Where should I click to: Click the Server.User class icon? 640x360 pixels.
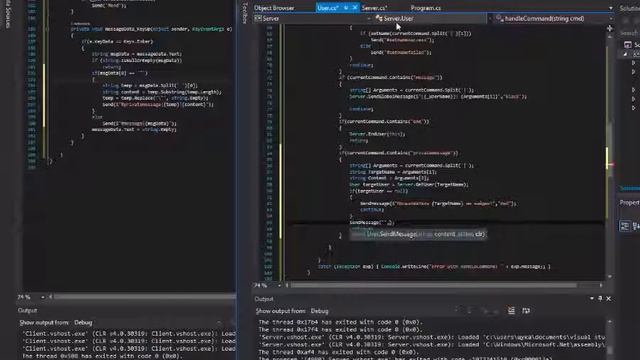379,18
